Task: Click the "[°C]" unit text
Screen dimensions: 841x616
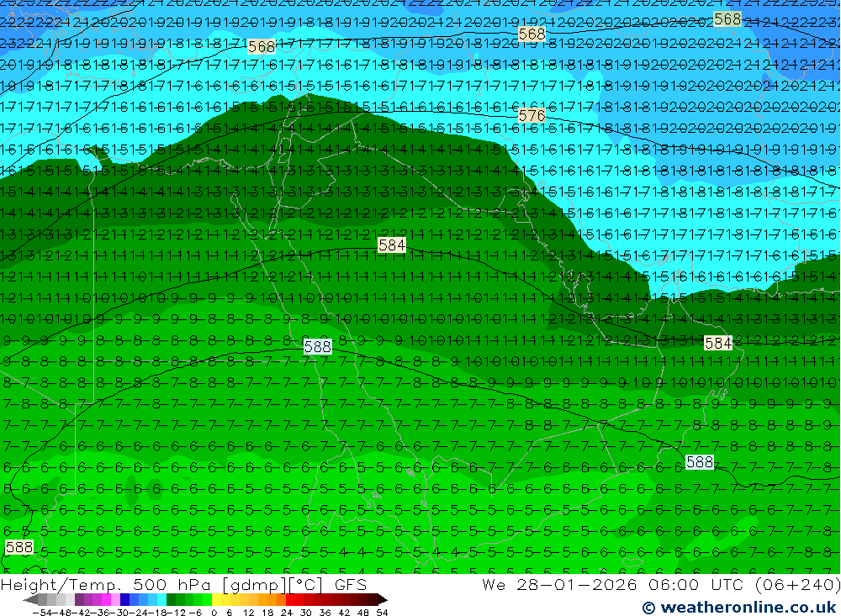Action: click(x=306, y=585)
